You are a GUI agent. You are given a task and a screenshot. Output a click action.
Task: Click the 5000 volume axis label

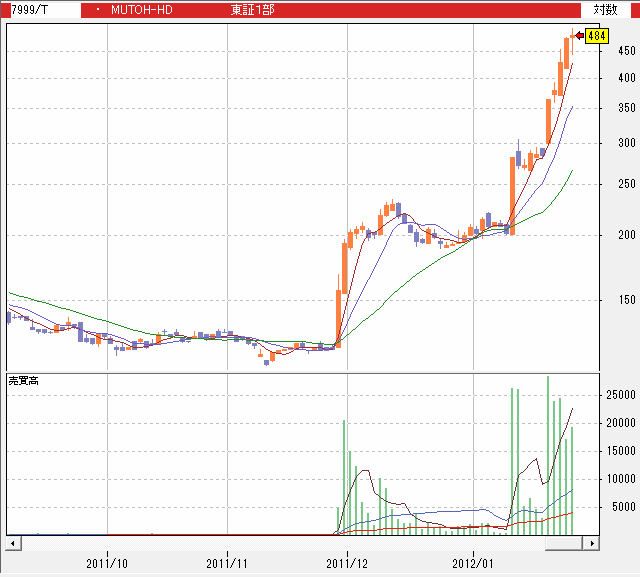pyautogui.click(x=624, y=507)
